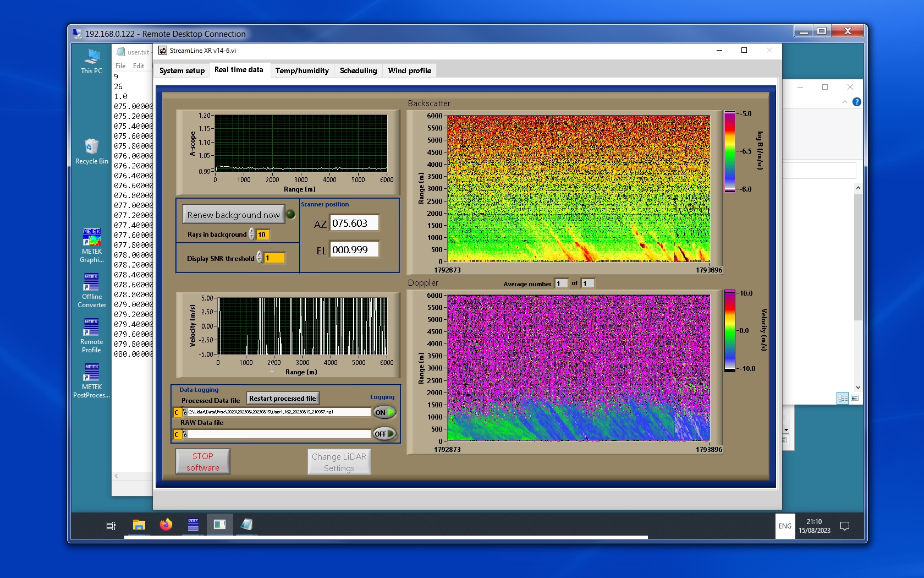Viewport: 924px width, 578px height.
Task: Click Firefox in the remote taskbar
Action: point(166,525)
